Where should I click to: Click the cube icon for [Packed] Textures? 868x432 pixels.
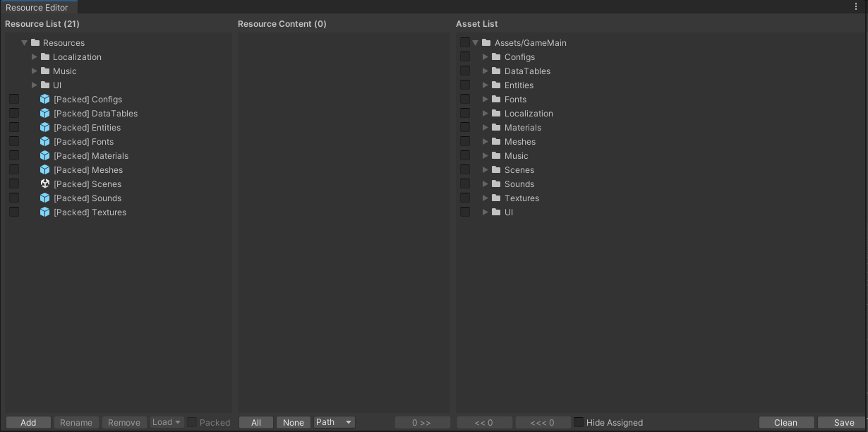point(44,212)
